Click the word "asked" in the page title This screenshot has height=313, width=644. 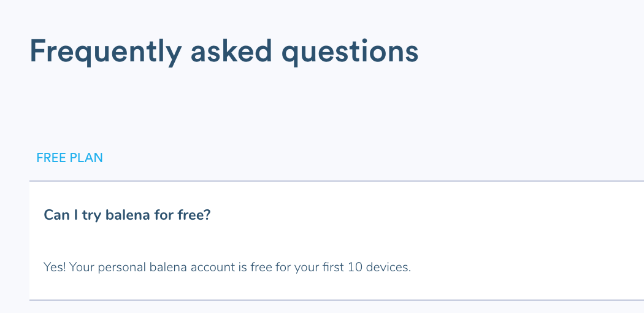(231, 52)
